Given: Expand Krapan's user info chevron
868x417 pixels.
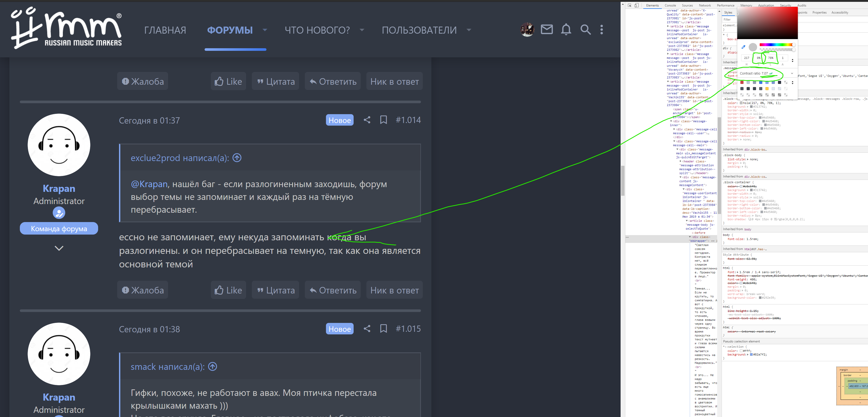Looking at the screenshot, I should pos(59,248).
